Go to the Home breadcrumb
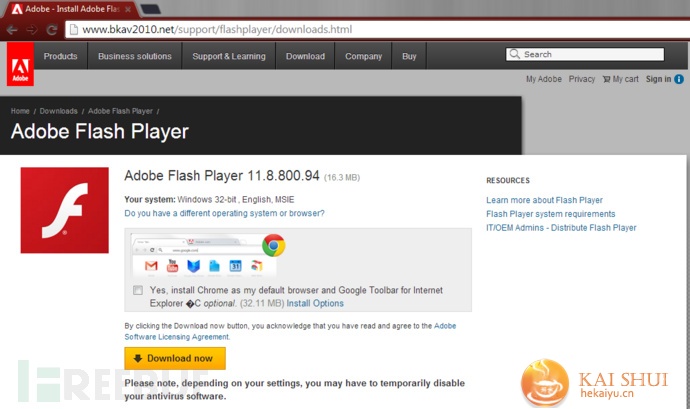Screen dimensions: 690x409 coord(20,111)
